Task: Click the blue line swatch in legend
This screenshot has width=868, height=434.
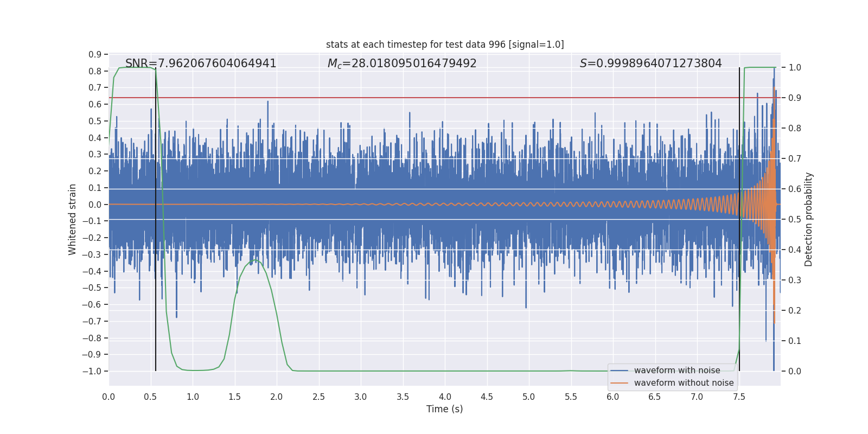Action: (x=620, y=371)
